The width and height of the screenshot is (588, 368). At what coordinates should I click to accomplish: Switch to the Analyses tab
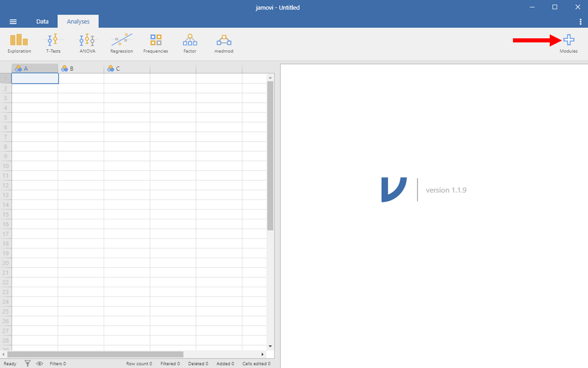tap(78, 21)
